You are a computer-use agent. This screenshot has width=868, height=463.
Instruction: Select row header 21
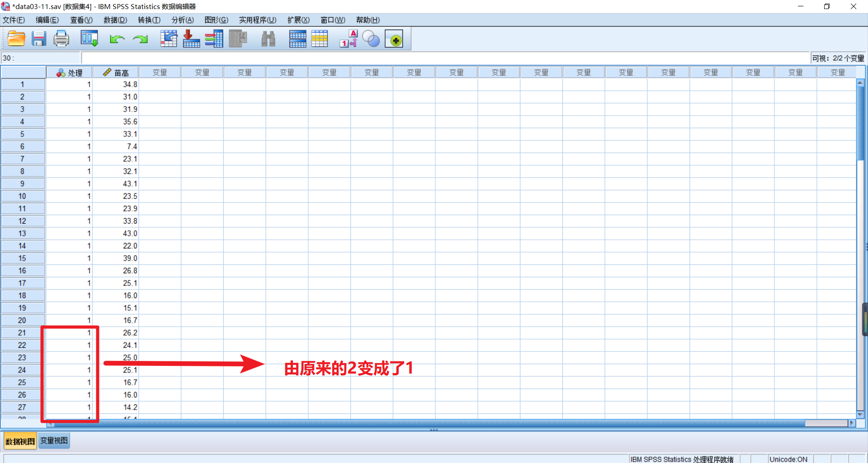click(x=23, y=332)
